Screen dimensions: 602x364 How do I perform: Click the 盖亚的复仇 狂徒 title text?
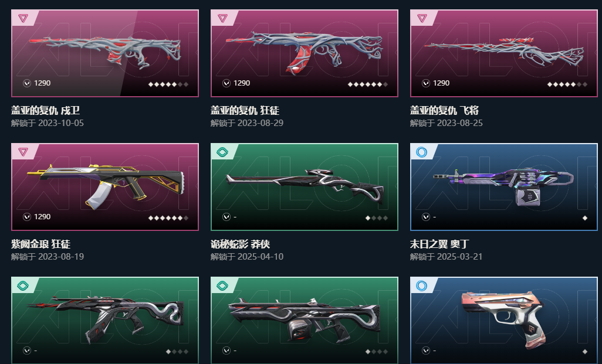tap(245, 110)
